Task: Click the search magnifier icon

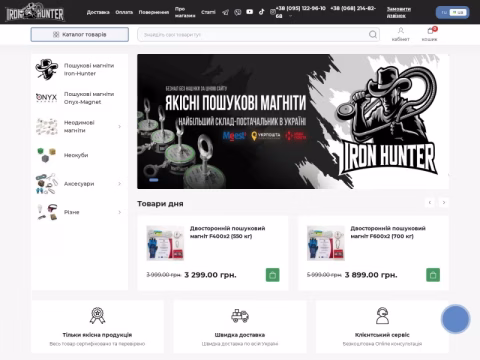Action: coord(373,34)
